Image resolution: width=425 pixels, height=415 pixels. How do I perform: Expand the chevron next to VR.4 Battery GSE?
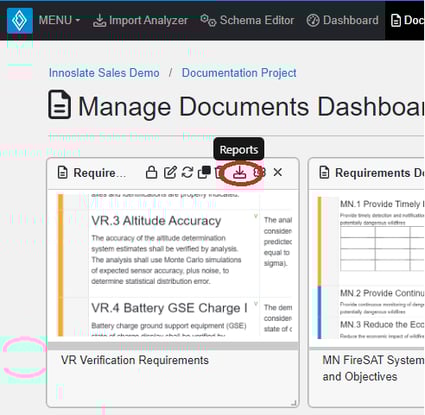click(256, 304)
